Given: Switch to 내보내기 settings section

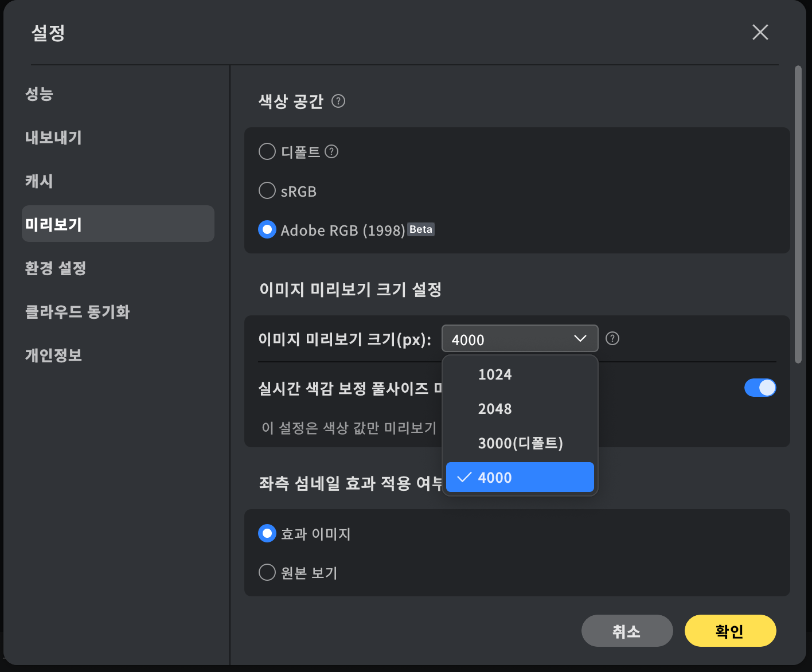Looking at the screenshot, I should click(53, 138).
